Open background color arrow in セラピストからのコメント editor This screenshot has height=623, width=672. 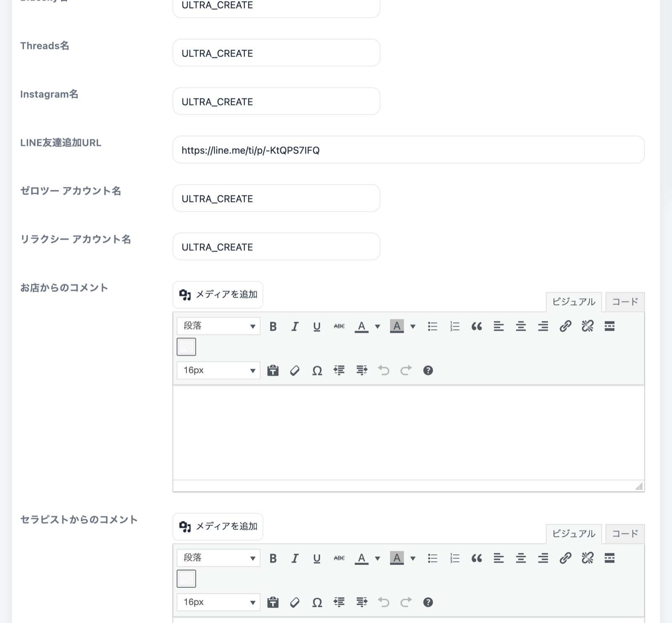413,558
